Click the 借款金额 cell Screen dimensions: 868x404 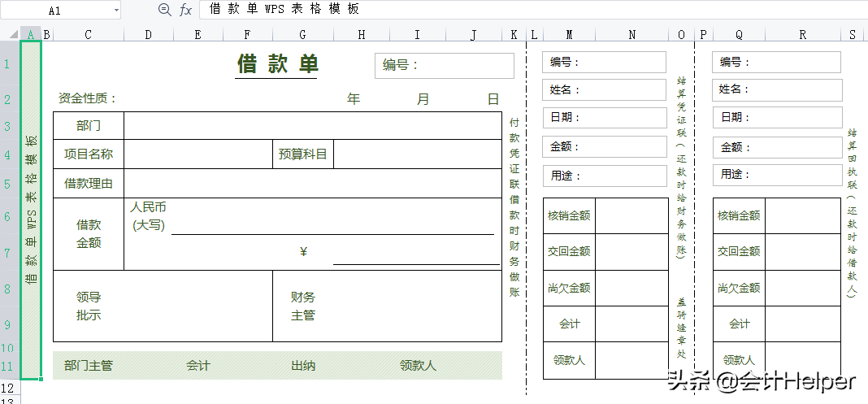pos(89,234)
